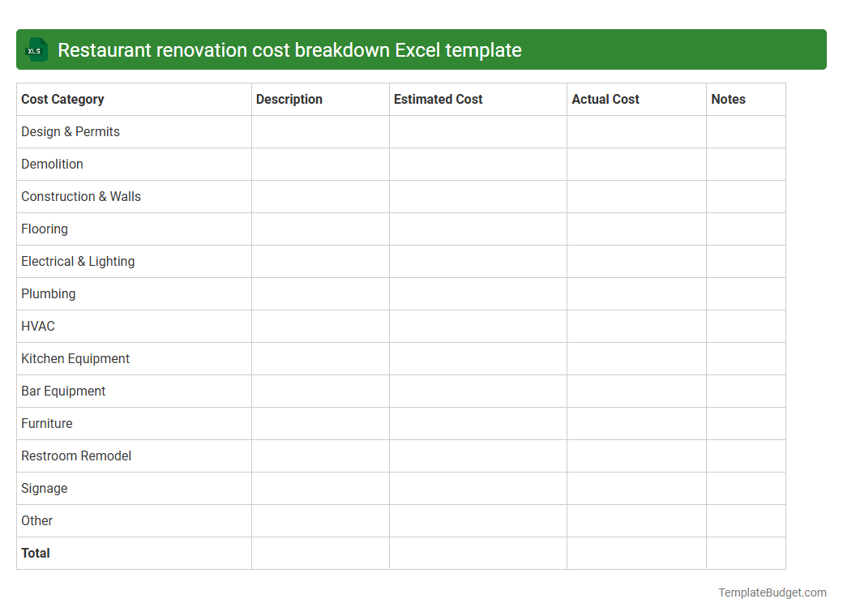Click the Restroom Remodel row label
The image size is (843, 616).
coord(75,456)
